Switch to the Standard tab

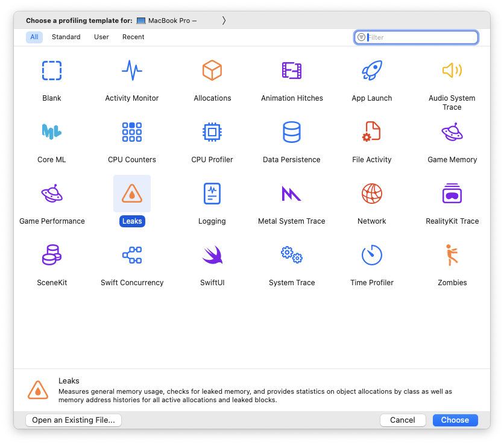click(66, 37)
